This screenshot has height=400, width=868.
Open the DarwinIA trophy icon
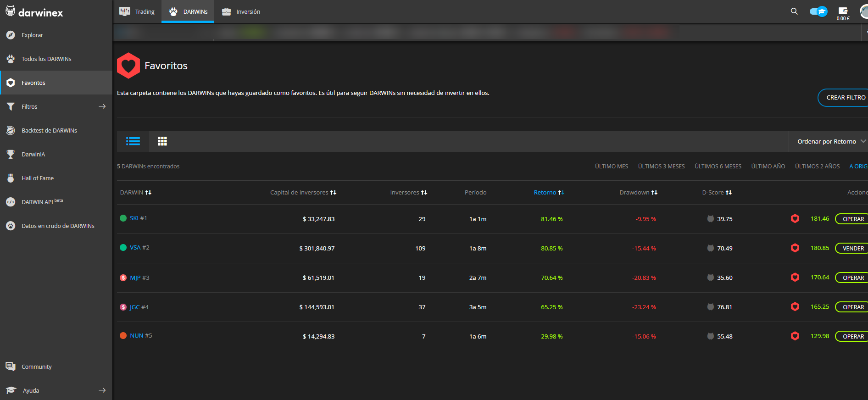click(11, 154)
